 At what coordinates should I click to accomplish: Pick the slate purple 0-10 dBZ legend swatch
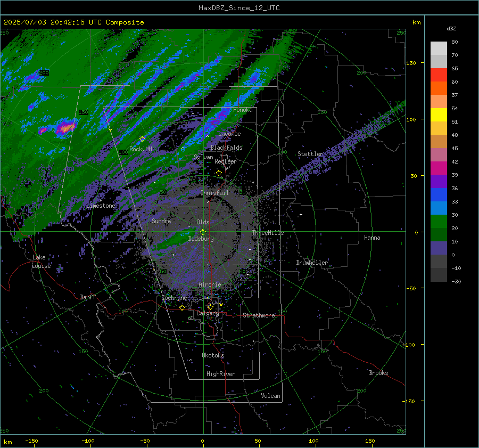pyautogui.click(x=439, y=248)
